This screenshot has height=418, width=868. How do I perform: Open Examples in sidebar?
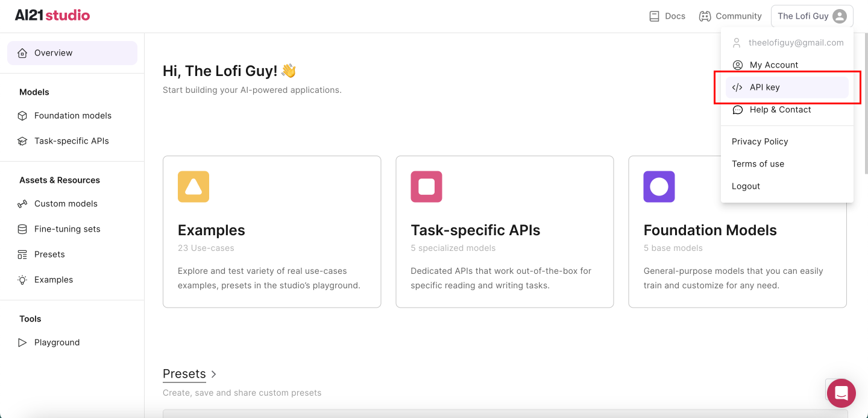(x=72, y=280)
